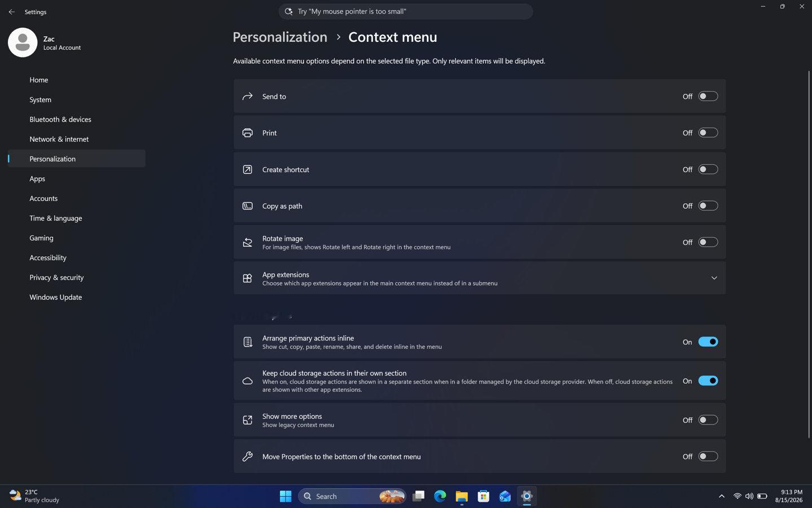Image resolution: width=812 pixels, height=508 pixels.
Task: Click the Show more options icon
Action: point(247,420)
